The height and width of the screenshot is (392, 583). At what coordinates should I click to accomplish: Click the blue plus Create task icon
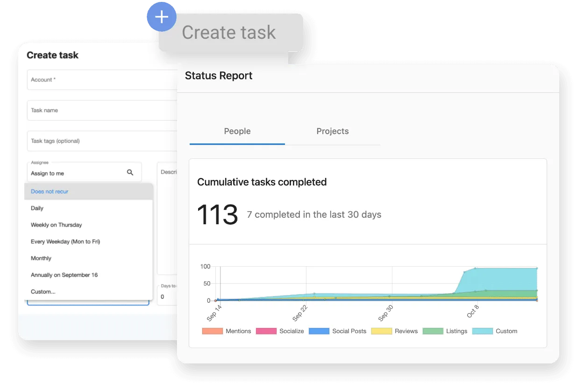(x=161, y=16)
